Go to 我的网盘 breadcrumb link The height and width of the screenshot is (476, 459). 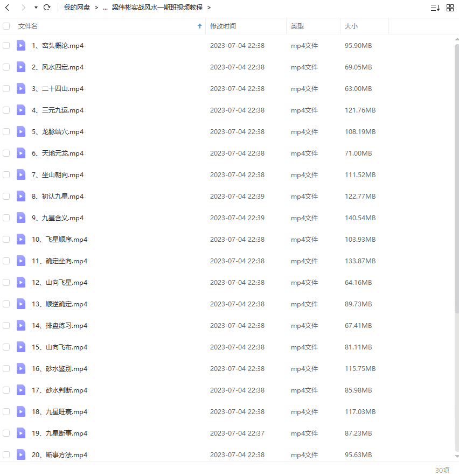point(77,8)
